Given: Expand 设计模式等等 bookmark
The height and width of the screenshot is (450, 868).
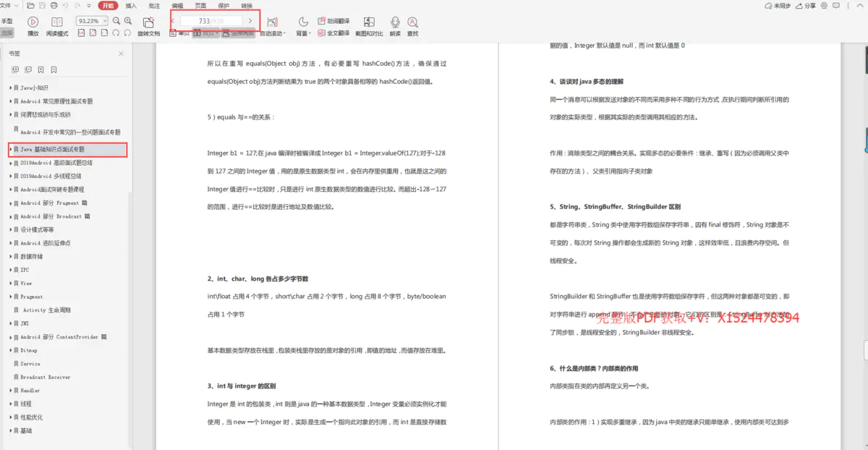Looking at the screenshot, I should click(11, 229).
